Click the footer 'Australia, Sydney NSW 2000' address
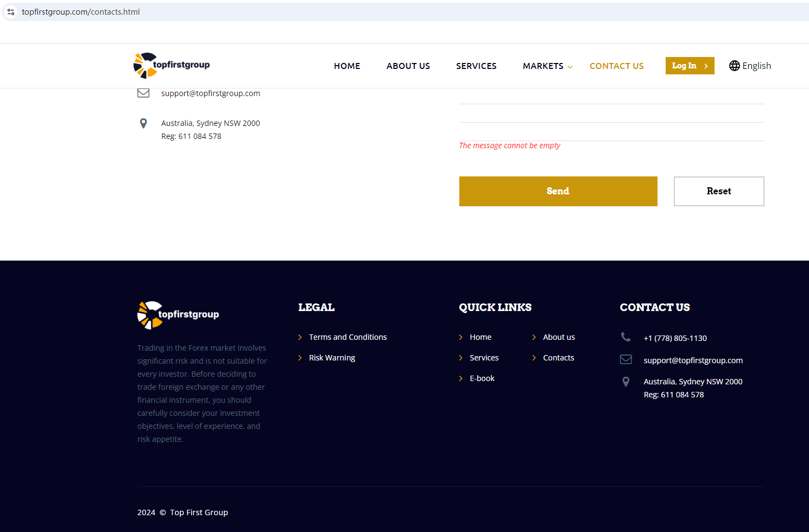 coord(693,382)
